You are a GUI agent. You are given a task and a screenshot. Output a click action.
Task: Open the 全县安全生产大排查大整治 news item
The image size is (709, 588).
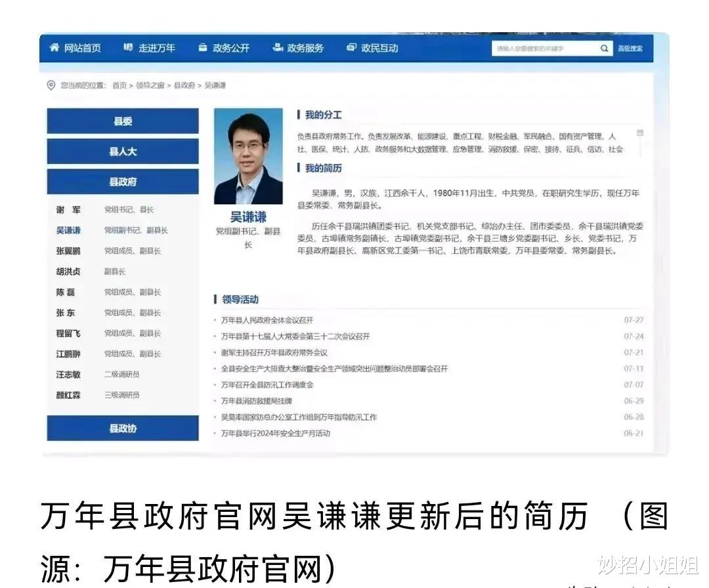pos(334,369)
